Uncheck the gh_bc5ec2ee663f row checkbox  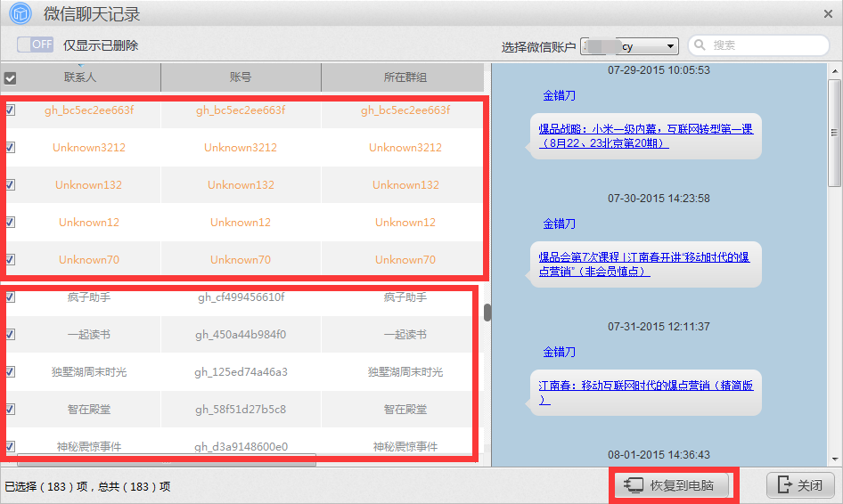[10, 110]
